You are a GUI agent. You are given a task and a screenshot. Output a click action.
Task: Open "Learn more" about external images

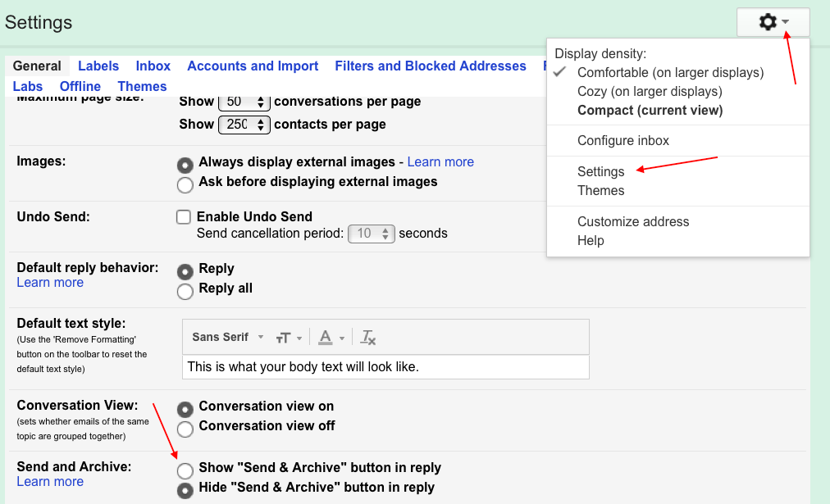[x=440, y=161]
